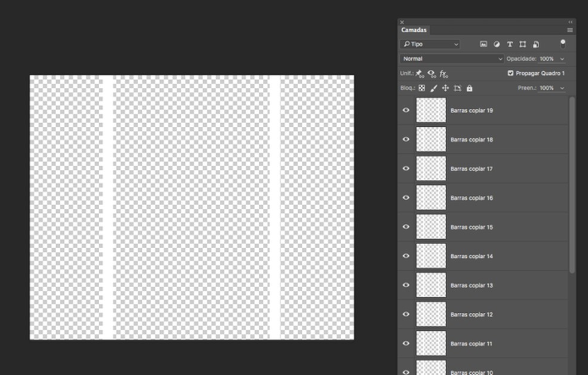Click the 'Barras copiar 12' layer name
This screenshot has height=375, width=588.
coord(471,315)
